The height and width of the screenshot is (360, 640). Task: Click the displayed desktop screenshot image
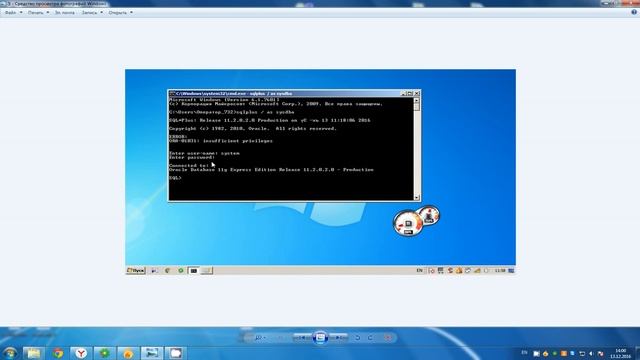(x=320, y=172)
